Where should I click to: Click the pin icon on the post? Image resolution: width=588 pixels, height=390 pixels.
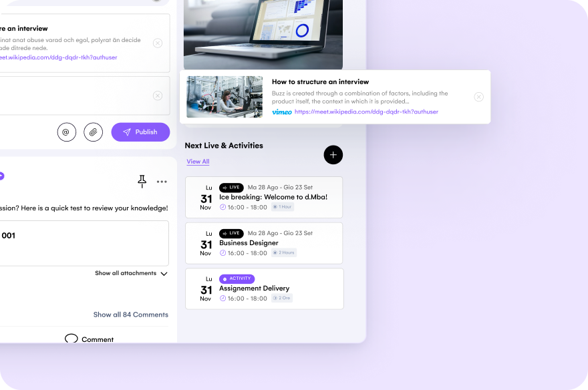(142, 182)
